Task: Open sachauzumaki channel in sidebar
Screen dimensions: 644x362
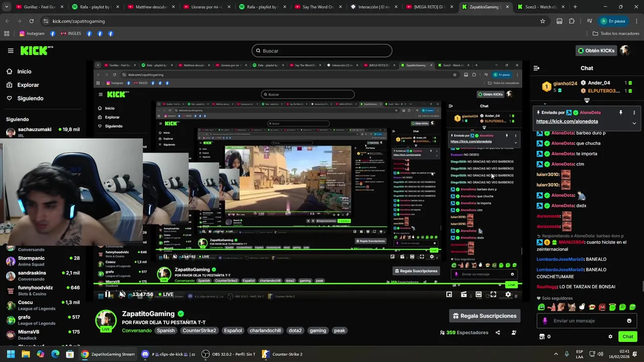Action: pos(43,132)
